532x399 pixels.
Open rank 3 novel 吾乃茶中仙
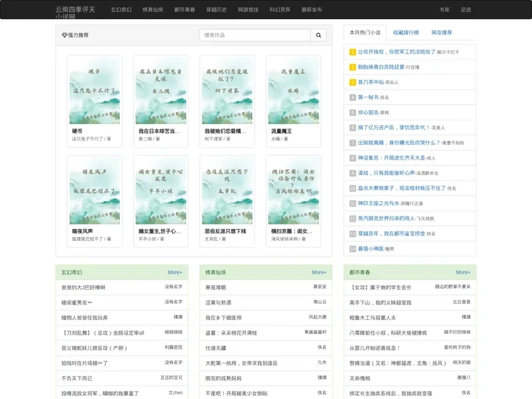(371, 82)
